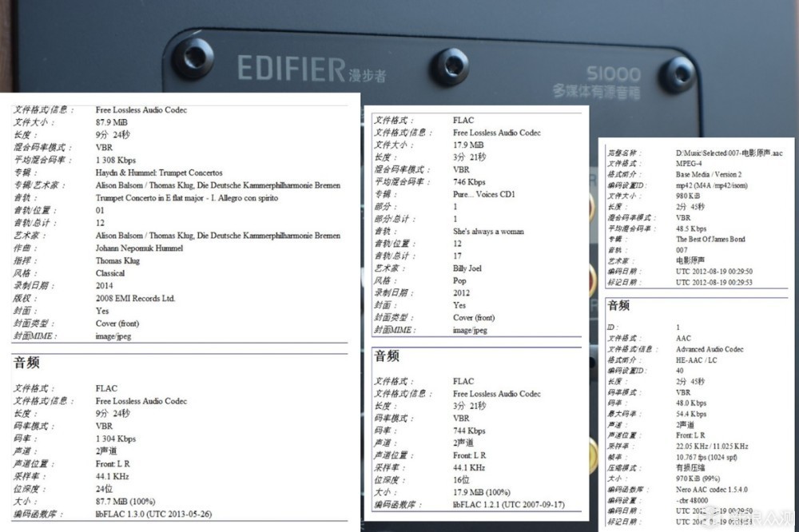Image resolution: width=799 pixels, height=532 pixels.
Task: Click the 音频 heading in the right panel
Action: coord(618,305)
